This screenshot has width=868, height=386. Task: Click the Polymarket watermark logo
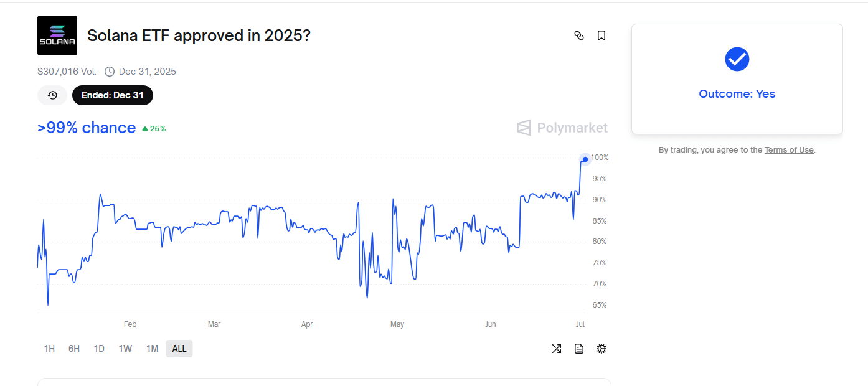562,128
